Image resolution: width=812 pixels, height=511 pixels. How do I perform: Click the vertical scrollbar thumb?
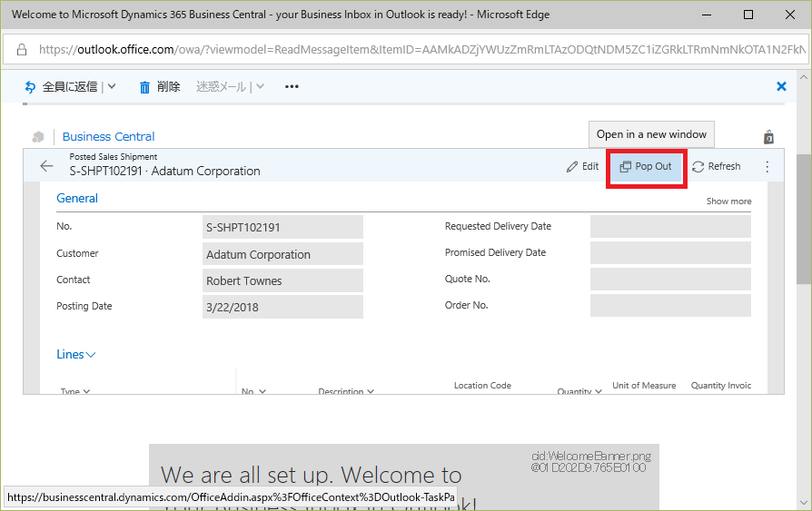[804, 219]
